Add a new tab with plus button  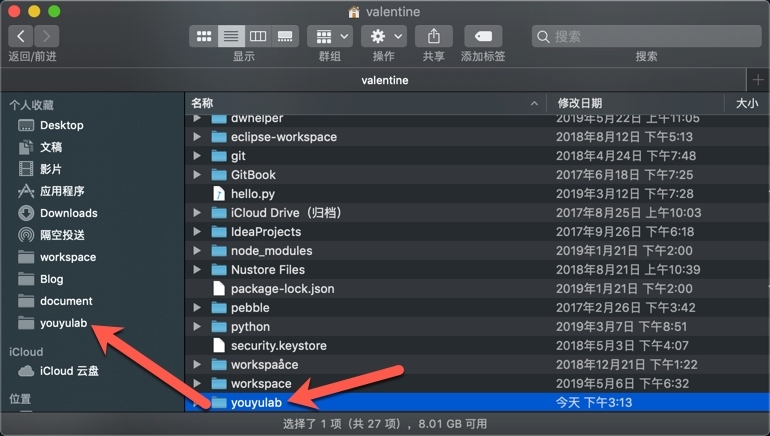click(757, 80)
